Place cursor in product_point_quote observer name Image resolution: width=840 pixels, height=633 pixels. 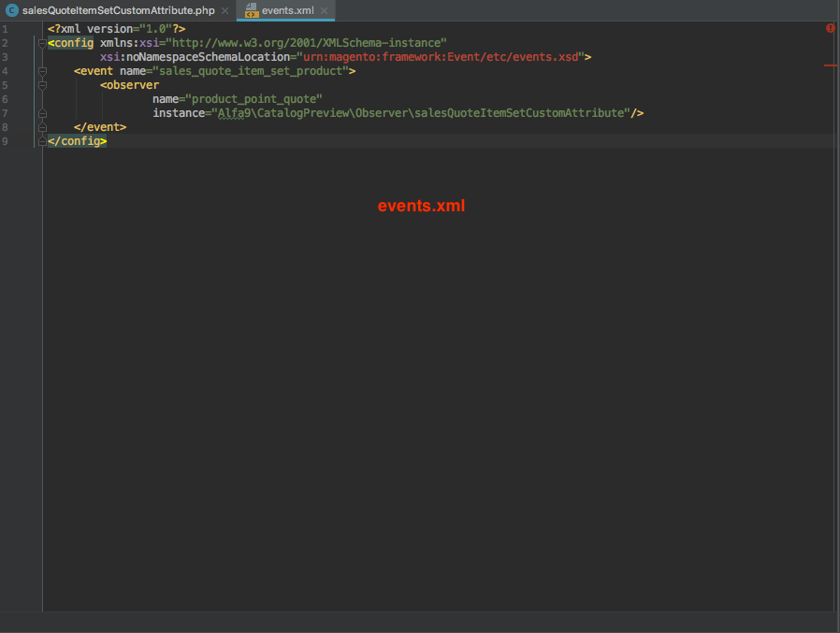coord(255,99)
